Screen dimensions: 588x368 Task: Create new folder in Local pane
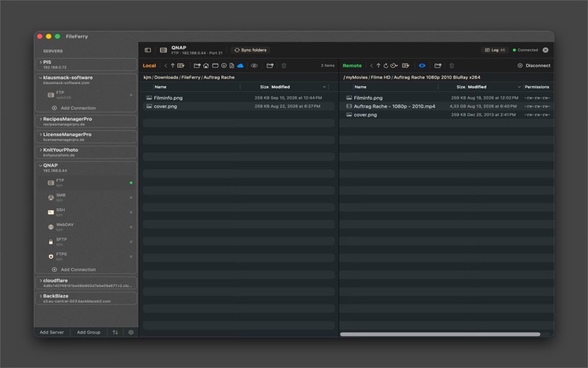click(270, 66)
